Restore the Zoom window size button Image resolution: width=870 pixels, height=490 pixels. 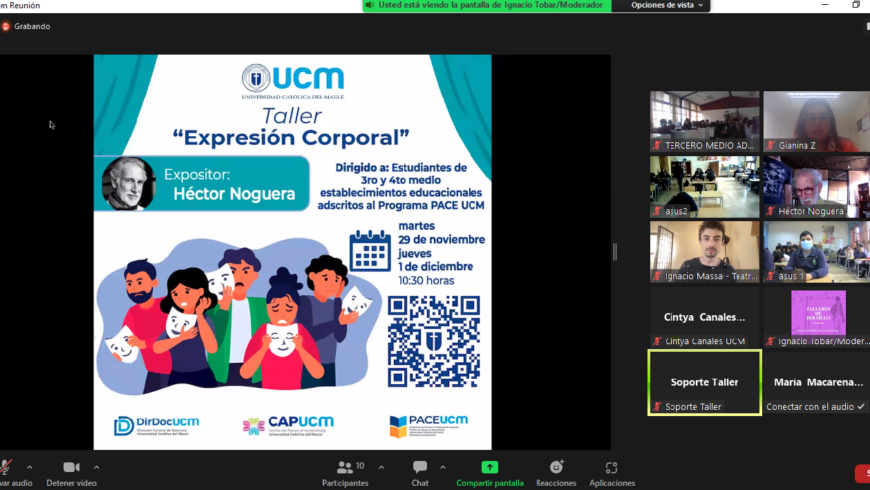point(856,4)
